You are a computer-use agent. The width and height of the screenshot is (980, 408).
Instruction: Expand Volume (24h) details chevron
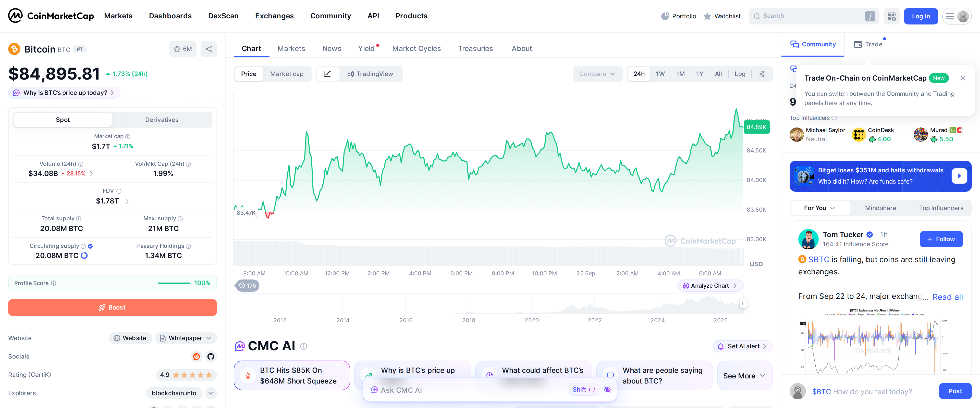click(x=91, y=173)
